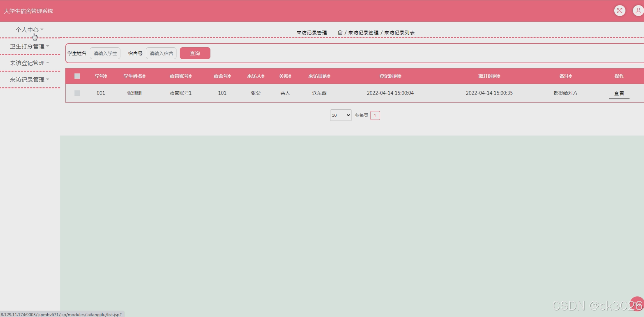Viewport: 644px width, 317px height.
Task: Click the 查询 search button
Action: (195, 53)
